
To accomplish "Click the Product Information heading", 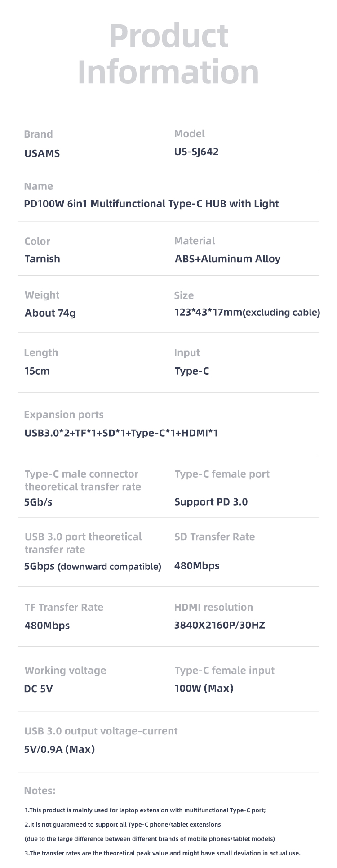I will [x=168, y=54].
